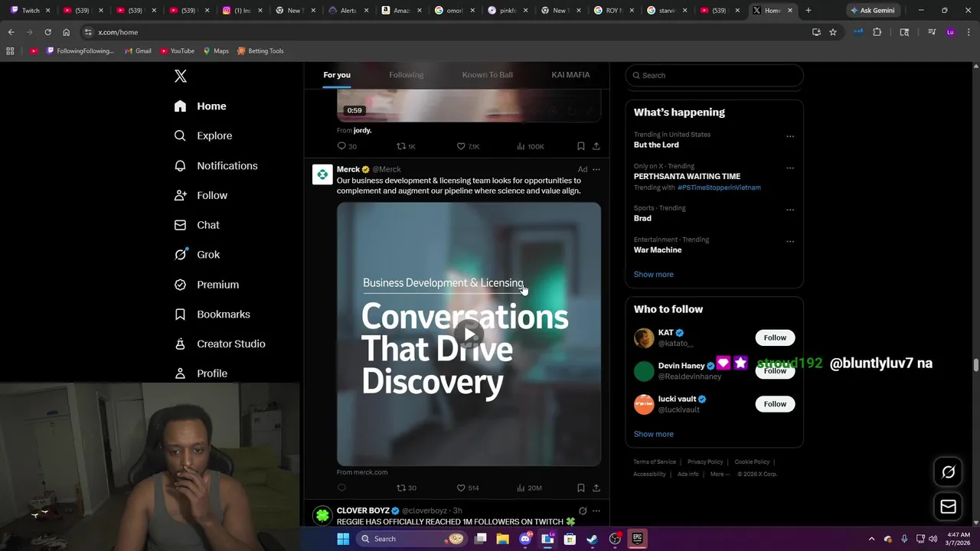Follow the lucki vault account
Screen dimensions: 980x551
click(775, 404)
